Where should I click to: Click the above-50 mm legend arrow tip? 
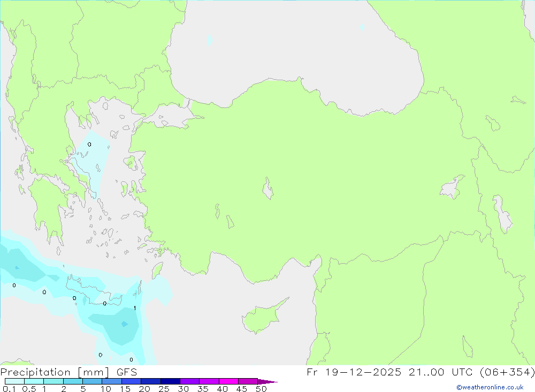[267, 381]
